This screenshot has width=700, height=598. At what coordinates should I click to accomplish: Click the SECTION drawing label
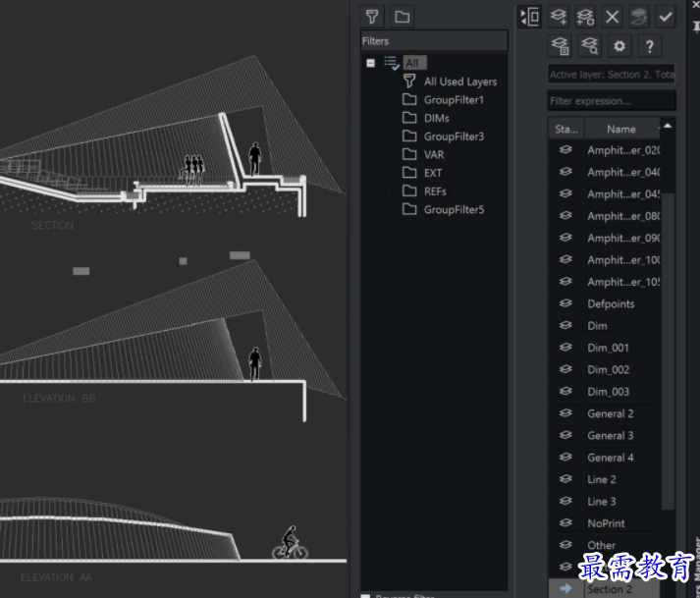[x=53, y=225]
